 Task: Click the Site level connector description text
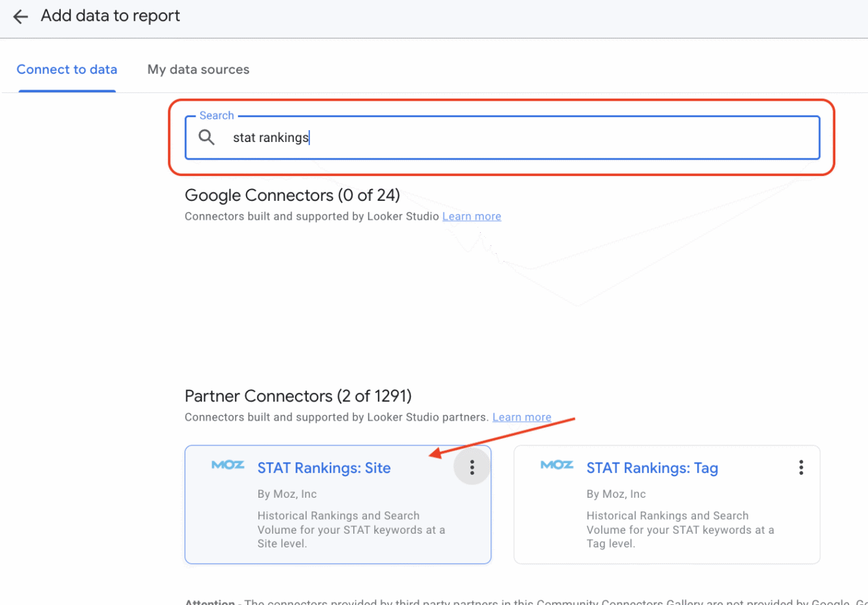[351, 530]
